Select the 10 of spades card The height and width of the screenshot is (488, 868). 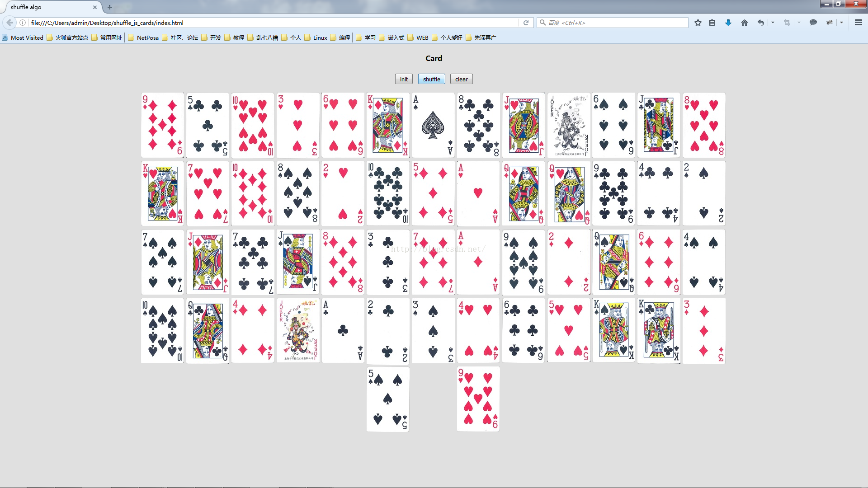tap(162, 330)
